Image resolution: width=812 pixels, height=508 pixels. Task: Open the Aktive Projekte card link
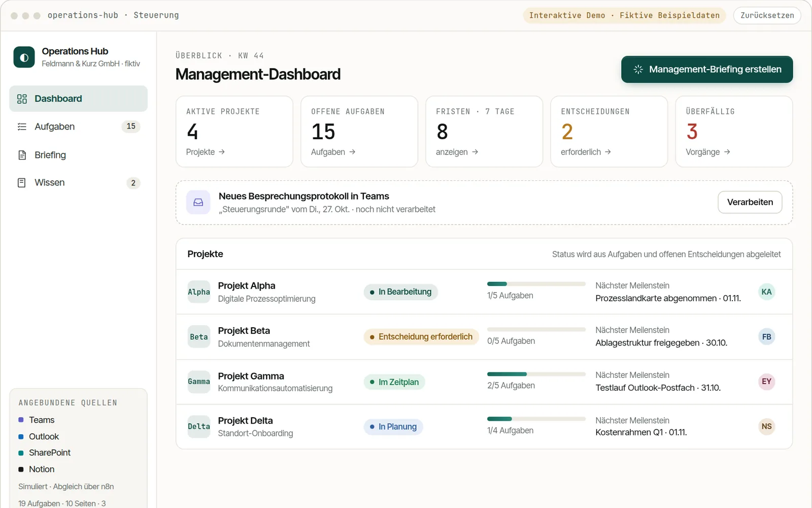(206, 152)
